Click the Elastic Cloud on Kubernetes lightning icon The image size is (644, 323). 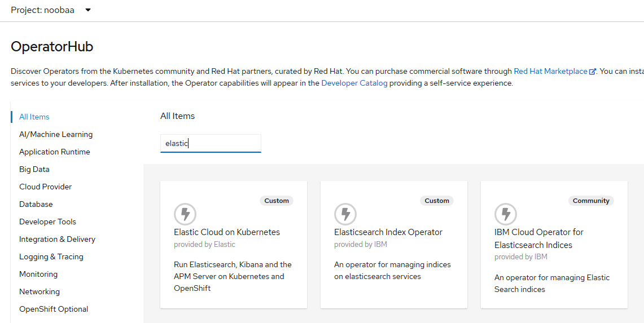(185, 214)
